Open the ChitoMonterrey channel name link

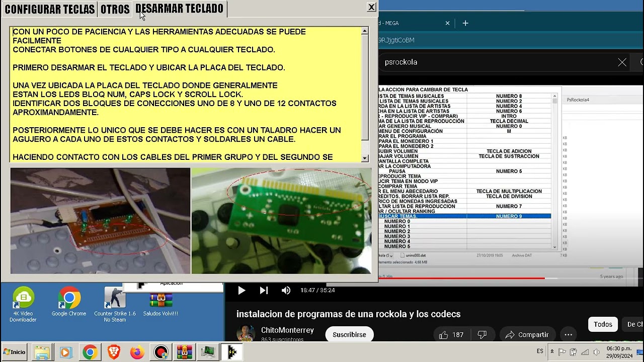click(x=287, y=330)
